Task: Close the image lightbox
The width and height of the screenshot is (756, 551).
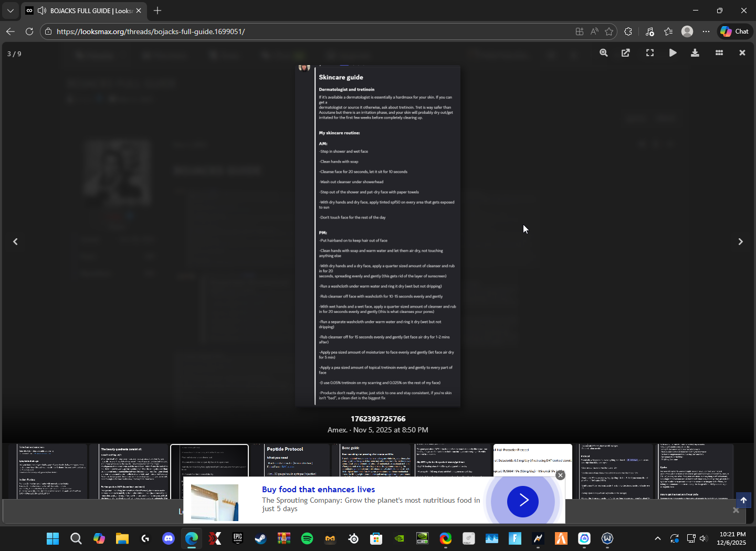Action: (x=742, y=53)
